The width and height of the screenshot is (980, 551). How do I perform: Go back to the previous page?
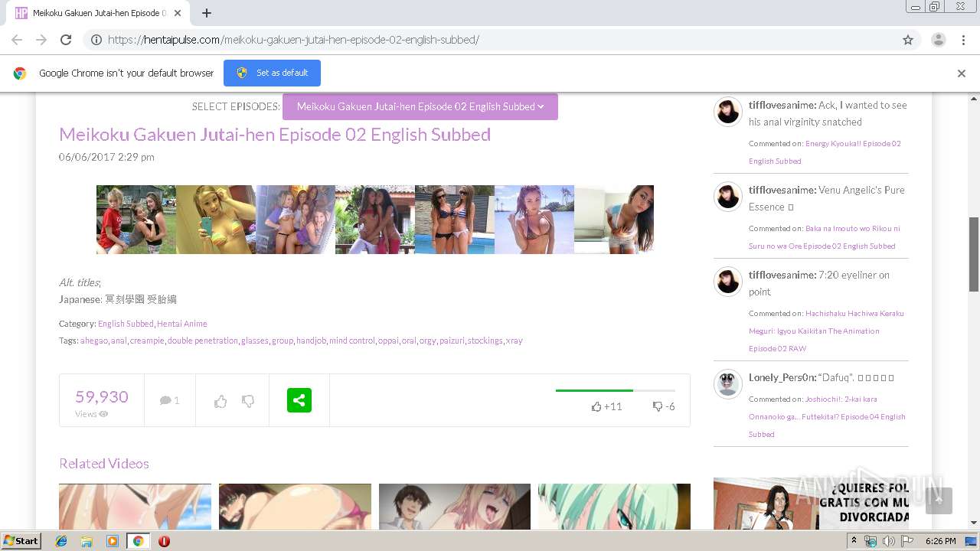[x=17, y=40]
